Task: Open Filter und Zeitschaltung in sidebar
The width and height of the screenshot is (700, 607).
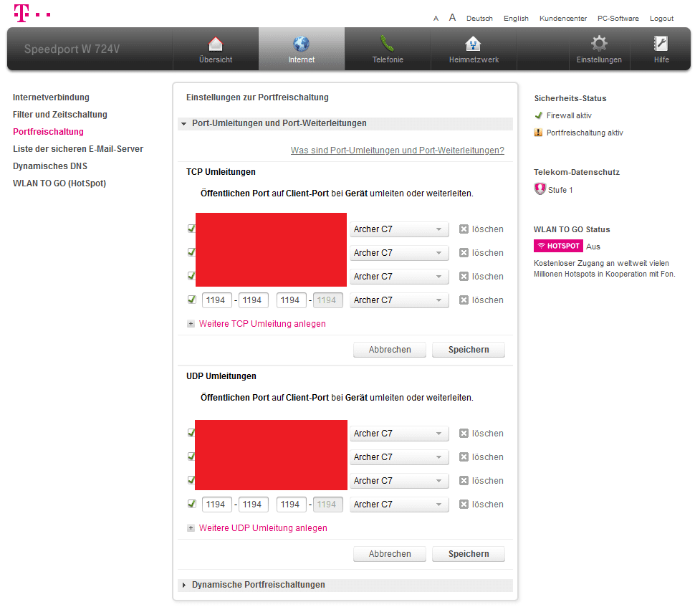Action: [59, 115]
